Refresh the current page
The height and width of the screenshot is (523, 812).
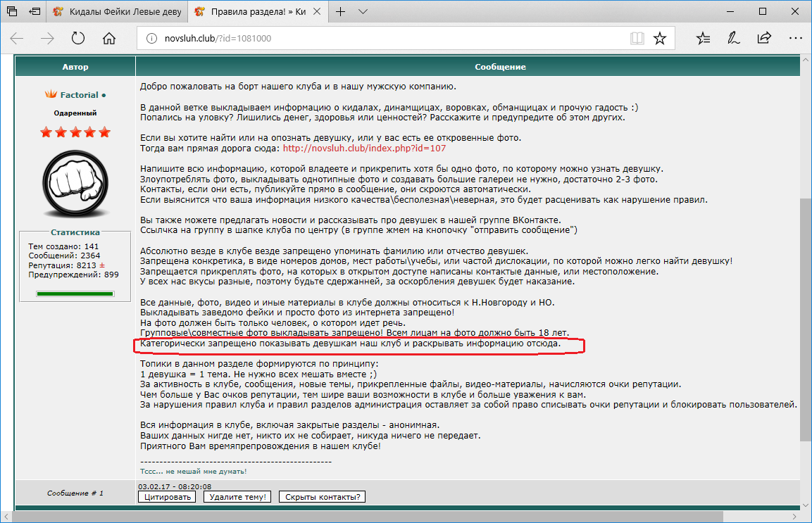click(78, 39)
